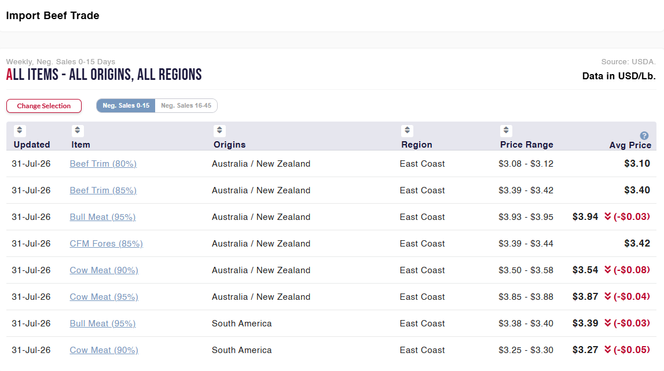Viewport: 664px width, 371px height.
Task: Select price range $3.50 - $3.58
Action: click(526, 270)
